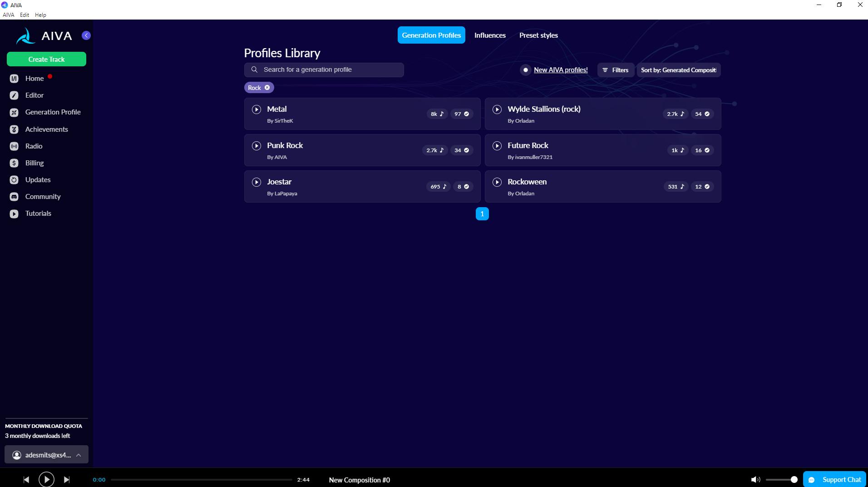The image size is (868, 487).
Task: Select the Metal profile title
Action: pyautogui.click(x=277, y=109)
